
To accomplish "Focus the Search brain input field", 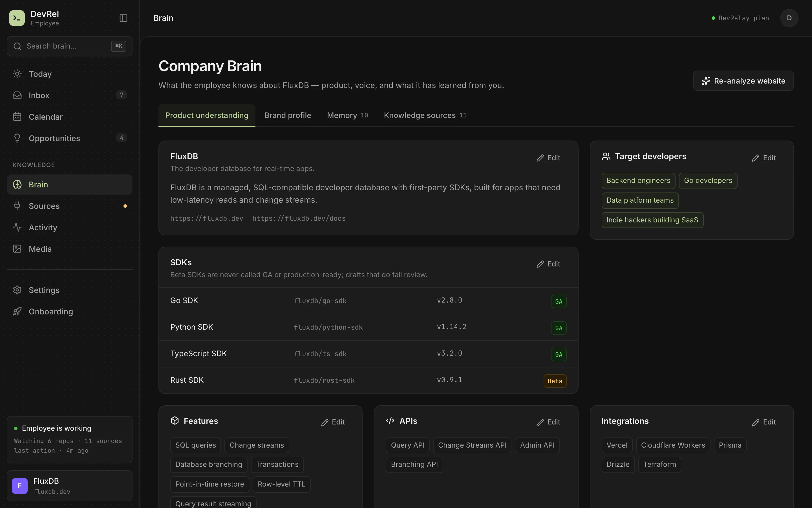I will pos(69,46).
